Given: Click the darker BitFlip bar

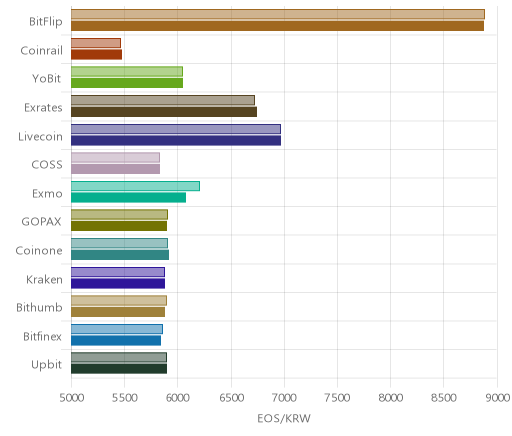Looking at the screenshot, I should pyautogui.click(x=277, y=26).
